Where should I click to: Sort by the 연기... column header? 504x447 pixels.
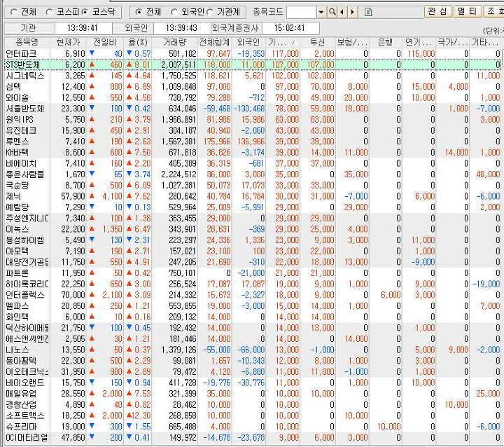coord(419,42)
